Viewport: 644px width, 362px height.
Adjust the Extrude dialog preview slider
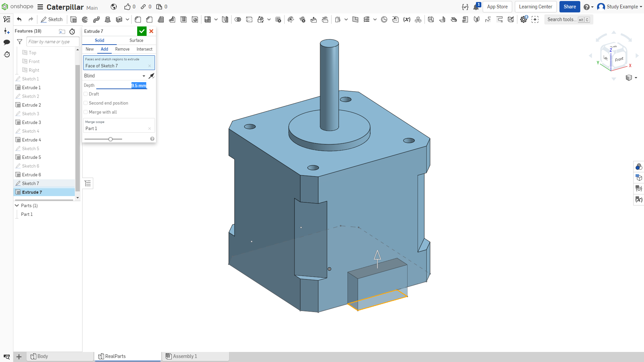point(110,139)
